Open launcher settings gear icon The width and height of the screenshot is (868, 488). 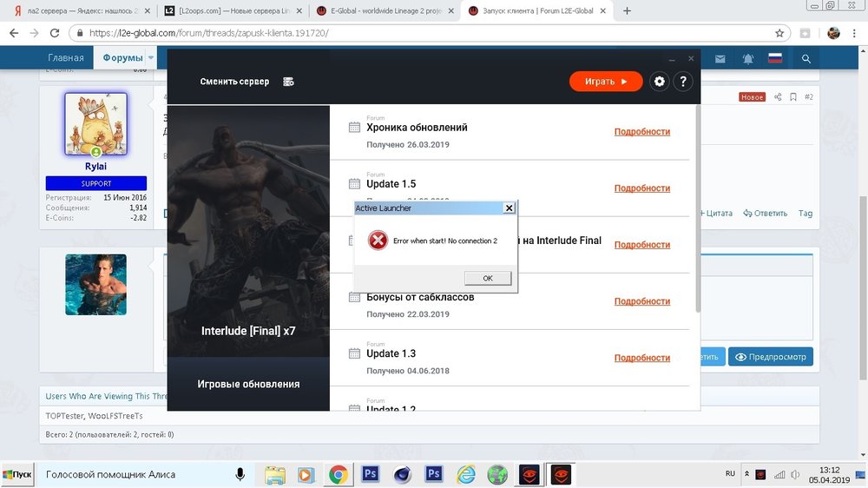(660, 82)
